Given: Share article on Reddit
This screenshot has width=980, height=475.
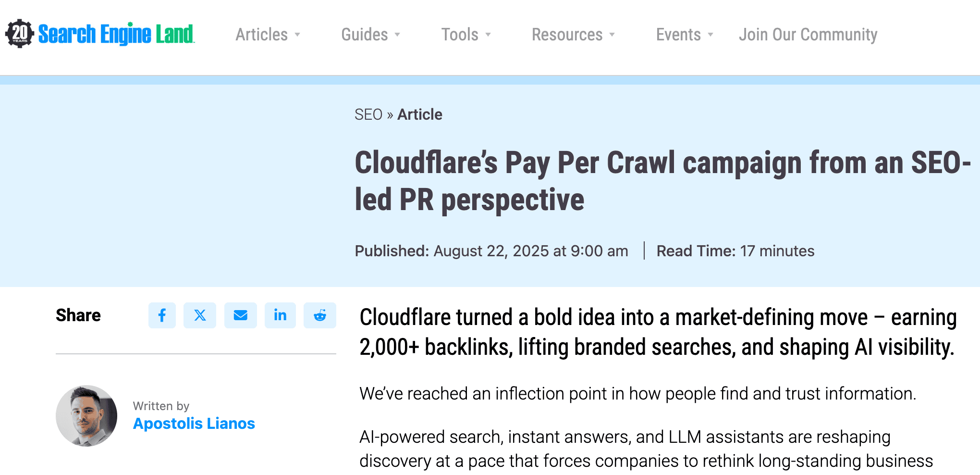Looking at the screenshot, I should 320,315.
